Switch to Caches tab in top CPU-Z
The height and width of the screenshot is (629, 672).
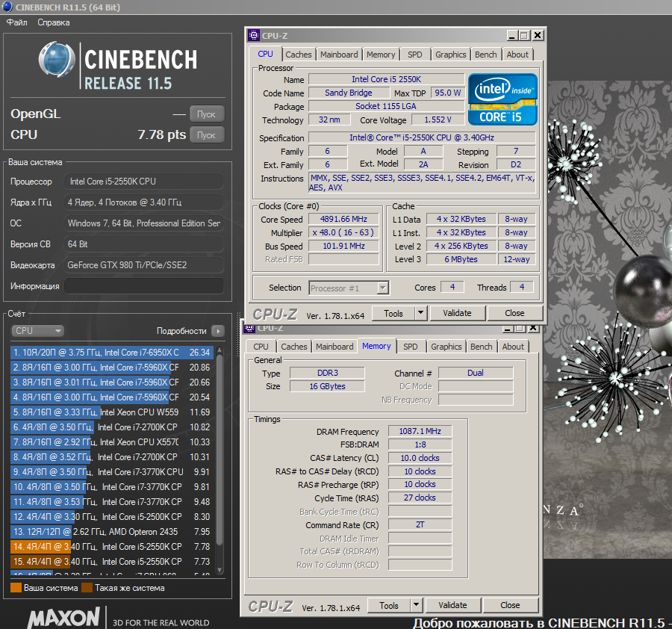(298, 55)
